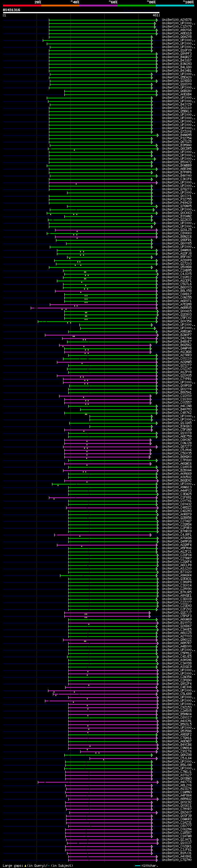Select hit label UniRef100_B1MJ31
Screen dimensions: 197x868
177,853
